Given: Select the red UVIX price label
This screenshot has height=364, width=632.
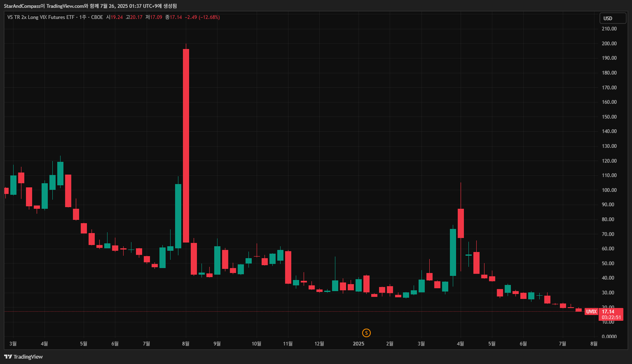Looking at the screenshot, I should (592, 311).
